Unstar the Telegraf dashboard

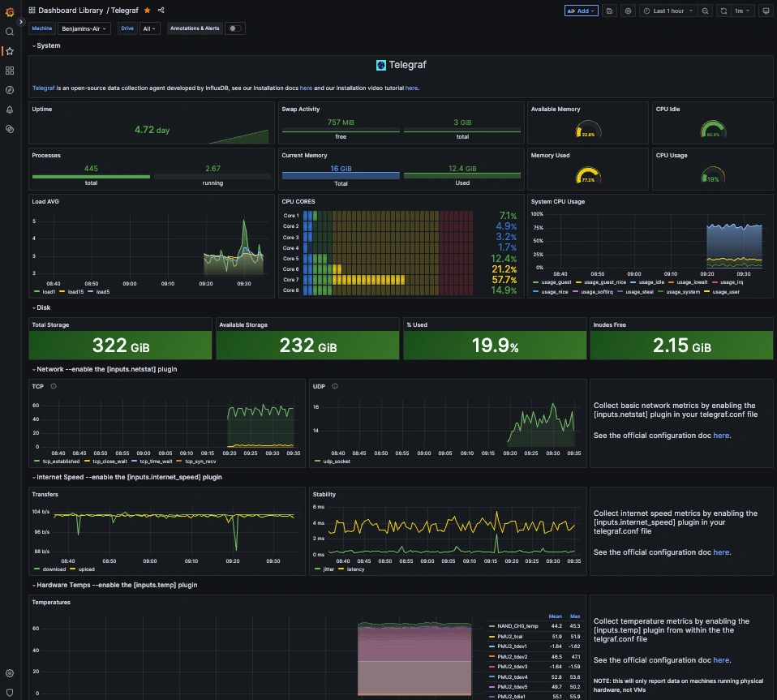(x=147, y=11)
